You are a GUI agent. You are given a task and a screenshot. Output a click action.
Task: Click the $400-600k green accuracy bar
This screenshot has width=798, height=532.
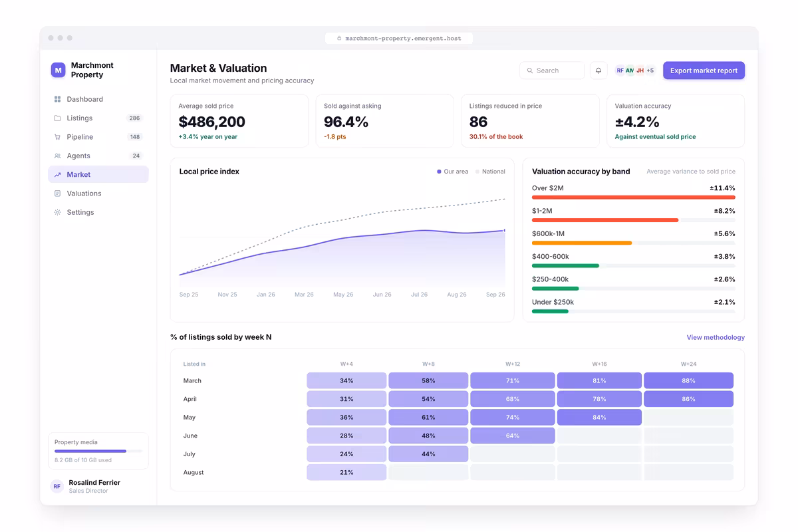[565, 266]
